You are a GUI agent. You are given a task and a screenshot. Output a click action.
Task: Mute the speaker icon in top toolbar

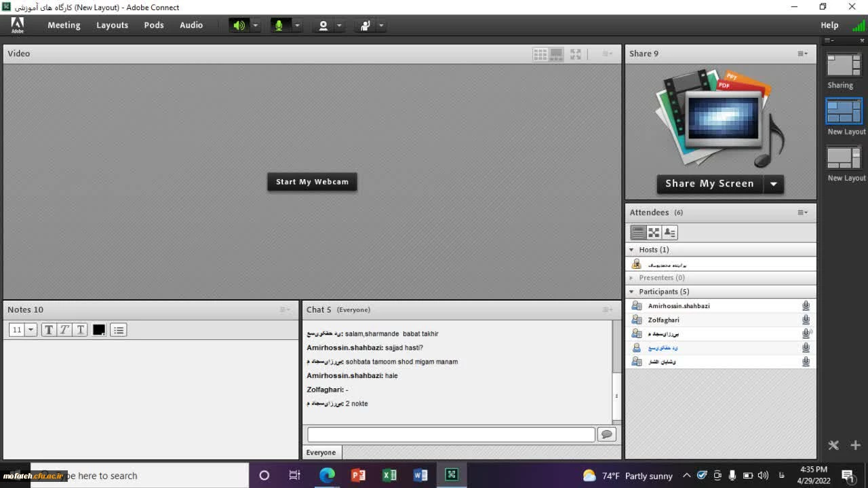click(x=239, y=26)
